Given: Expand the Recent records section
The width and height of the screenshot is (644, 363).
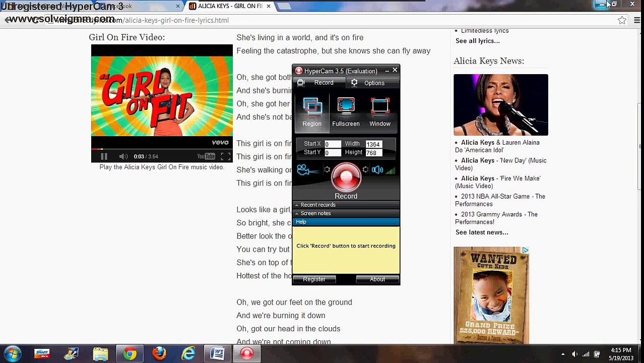Looking at the screenshot, I should pos(346,205).
